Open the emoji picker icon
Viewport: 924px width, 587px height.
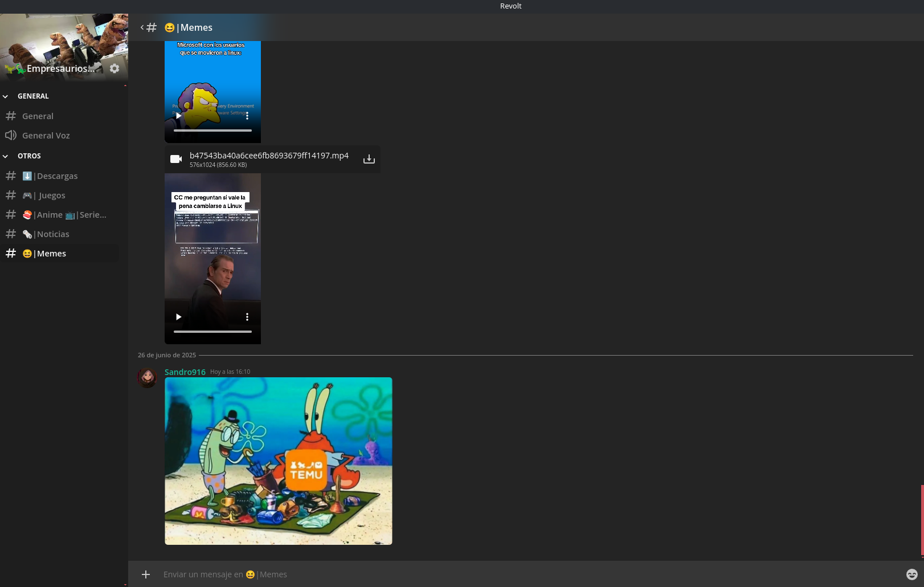[912, 574]
